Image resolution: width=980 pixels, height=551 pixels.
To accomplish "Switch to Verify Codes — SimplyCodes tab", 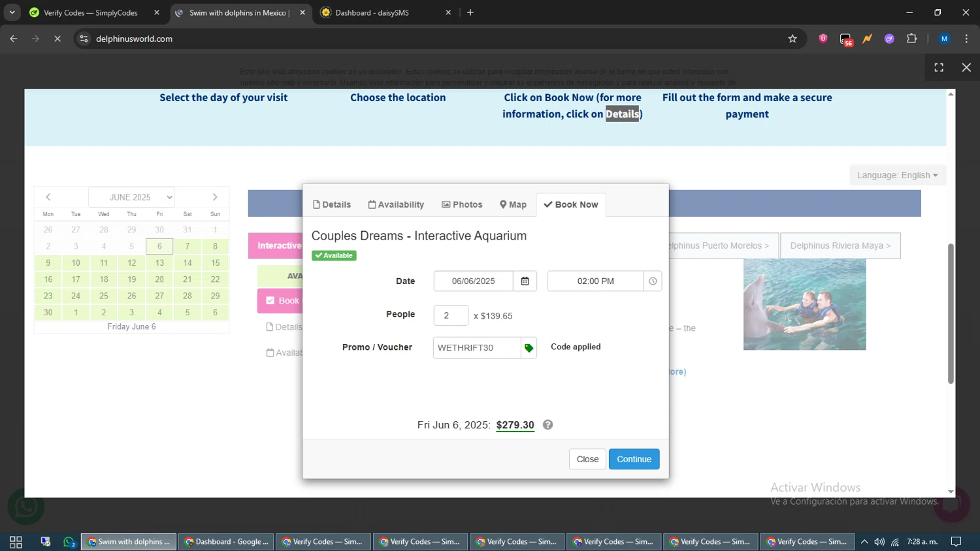I will point(91,12).
